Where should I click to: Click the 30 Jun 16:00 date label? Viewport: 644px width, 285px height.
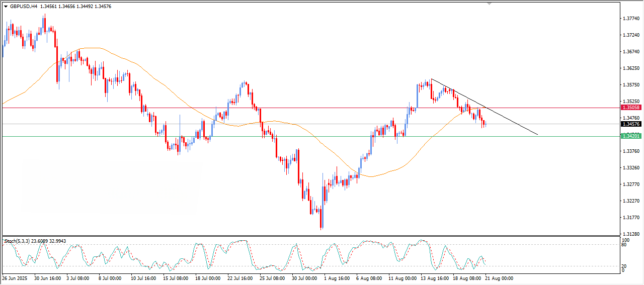(x=48, y=278)
